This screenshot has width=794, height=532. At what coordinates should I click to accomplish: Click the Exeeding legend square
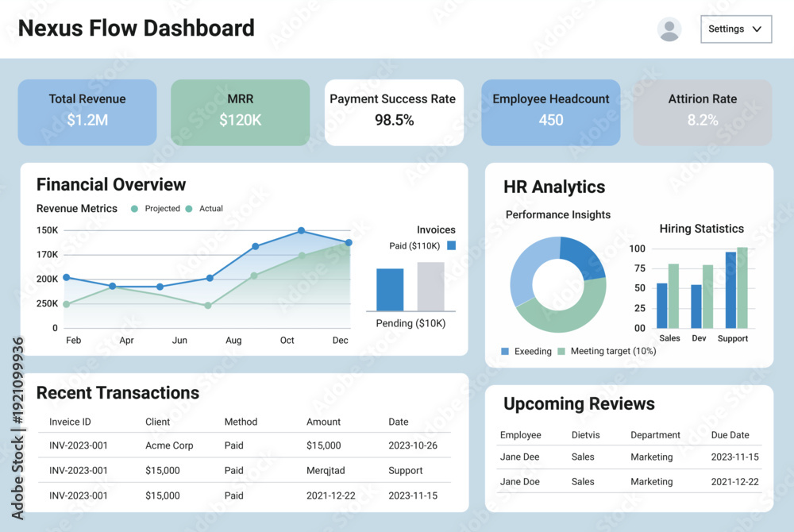pyautogui.click(x=505, y=351)
